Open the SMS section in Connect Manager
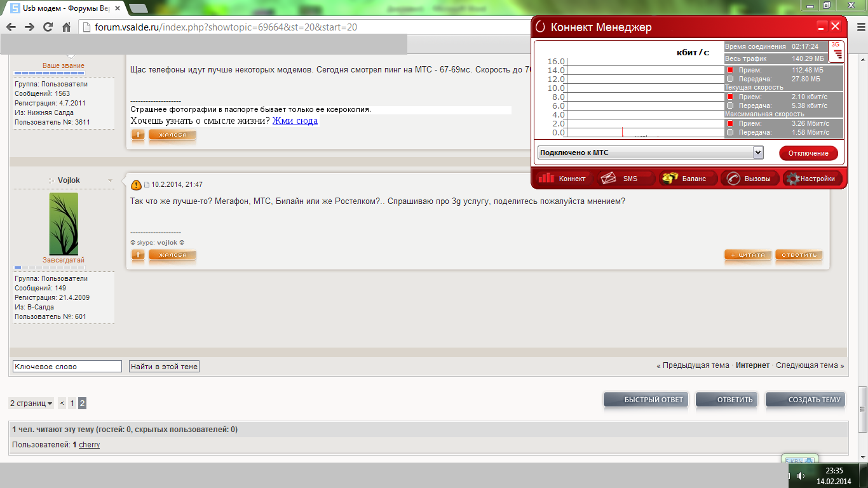This screenshot has height=488, width=868. [625, 179]
